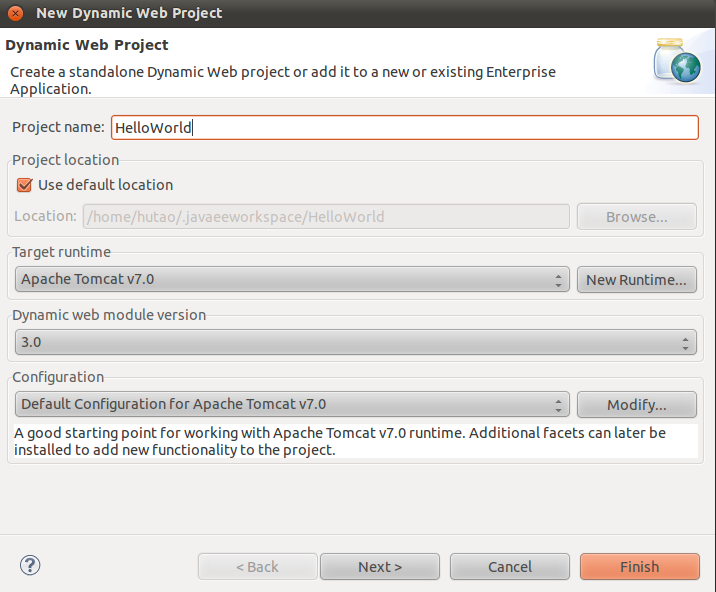Screen dimensions: 716x592
Task: Go to the next wizard page
Action: [x=380, y=567]
